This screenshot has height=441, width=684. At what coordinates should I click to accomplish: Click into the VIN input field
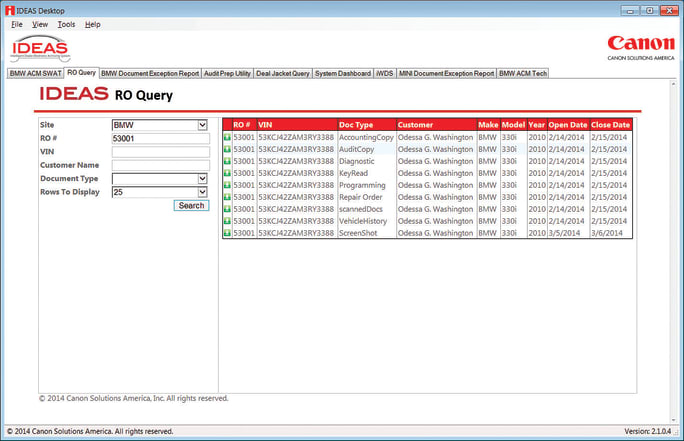[160, 152]
